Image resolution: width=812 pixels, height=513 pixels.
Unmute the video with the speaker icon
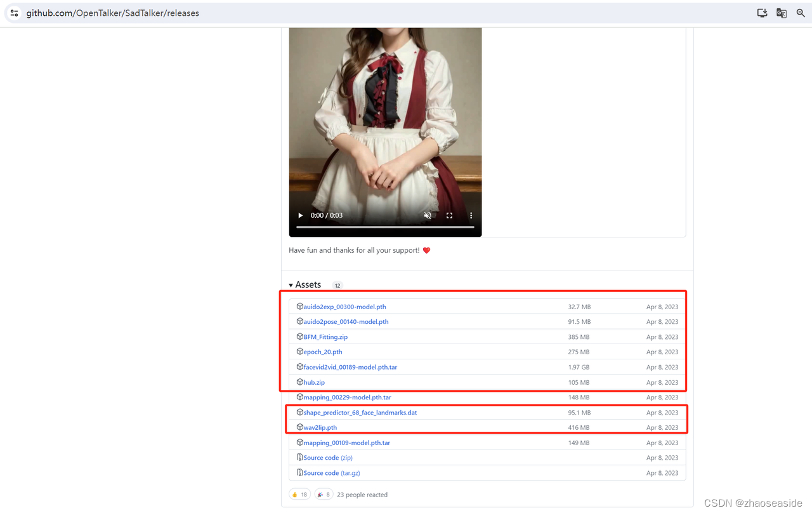click(x=428, y=215)
